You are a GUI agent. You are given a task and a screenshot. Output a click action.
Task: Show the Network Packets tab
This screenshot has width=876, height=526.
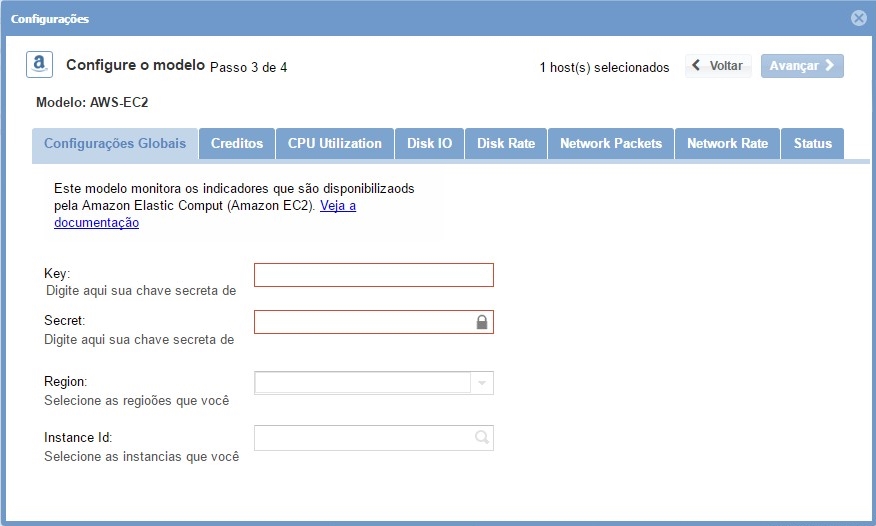(611, 144)
